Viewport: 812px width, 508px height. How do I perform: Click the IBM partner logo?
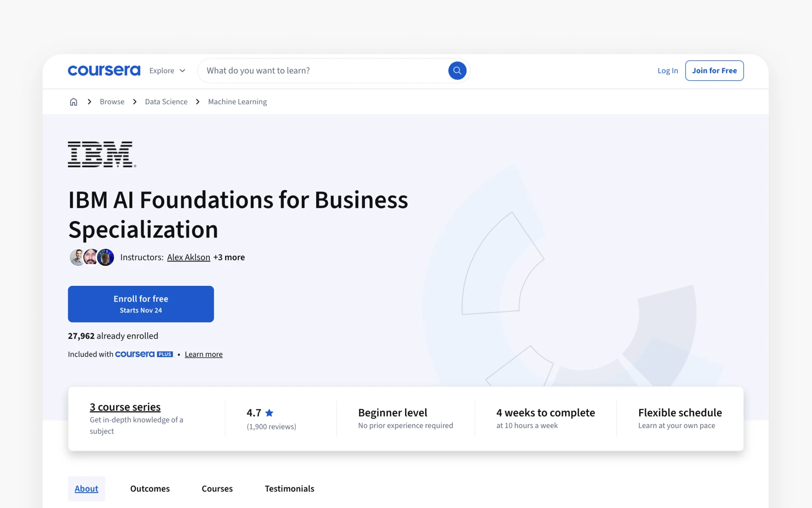point(102,154)
